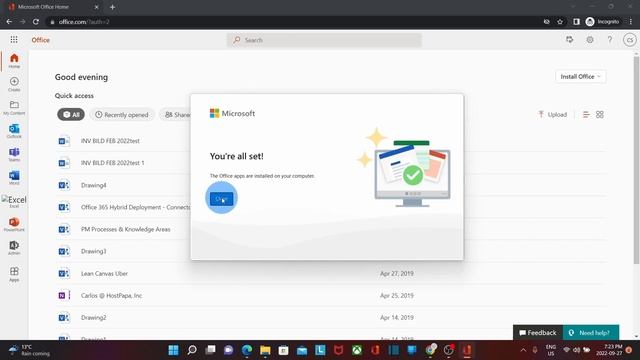The width and height of the screenshot is (640, 360).
Task: Open the Office app on the taskbar
Action: click(376, 350)
